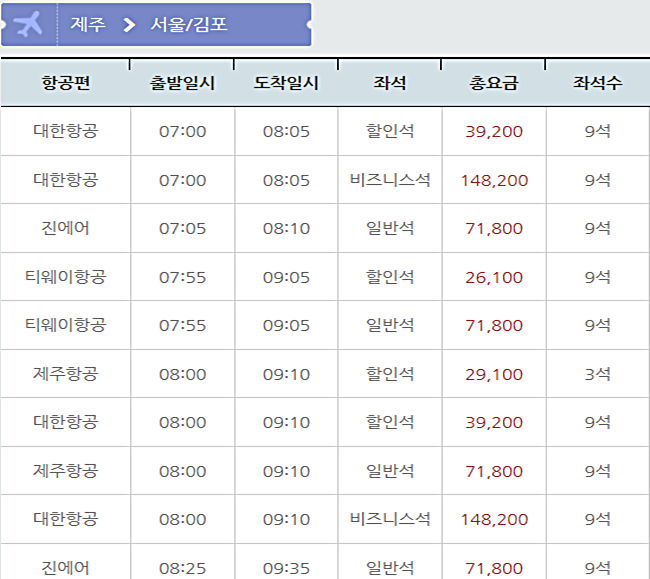The image size is (650, 579).
Task: Click 진에어 in the 07:05 departure row
Action: tap(65, 228)
